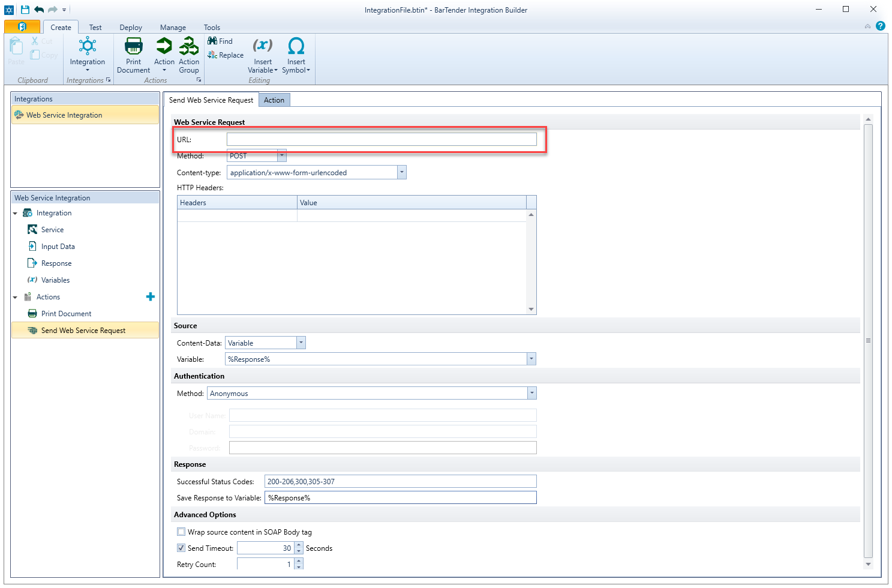The height and width of the screenshot is (588, 892).
Task: Click the Integration ribbon icon
Action: point(88,46)
